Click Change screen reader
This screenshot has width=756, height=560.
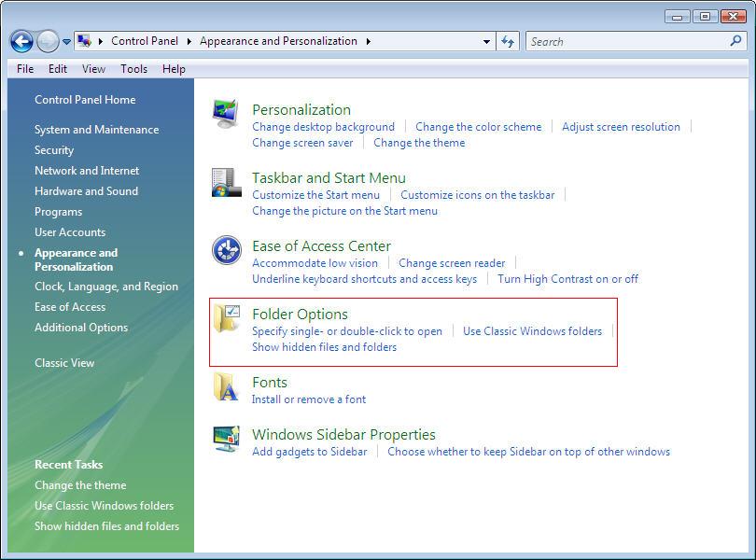452,263
